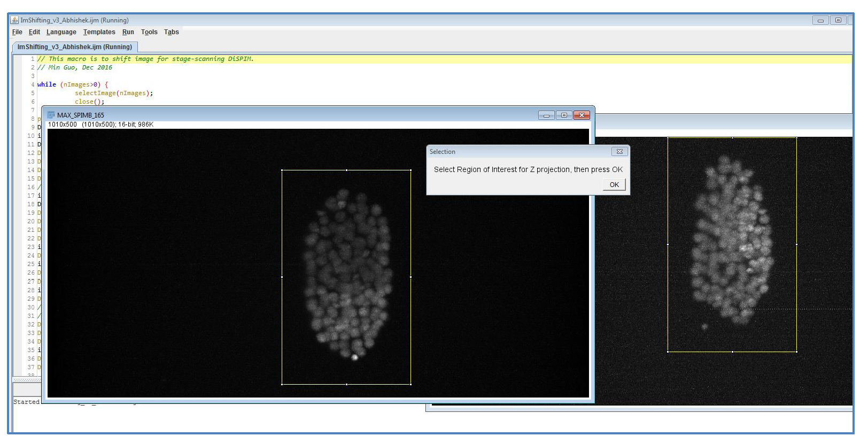Click the '1010x500 (1010x500); 16-bit; 986K' info line
The image size is (868, 444).
(100, 124)
